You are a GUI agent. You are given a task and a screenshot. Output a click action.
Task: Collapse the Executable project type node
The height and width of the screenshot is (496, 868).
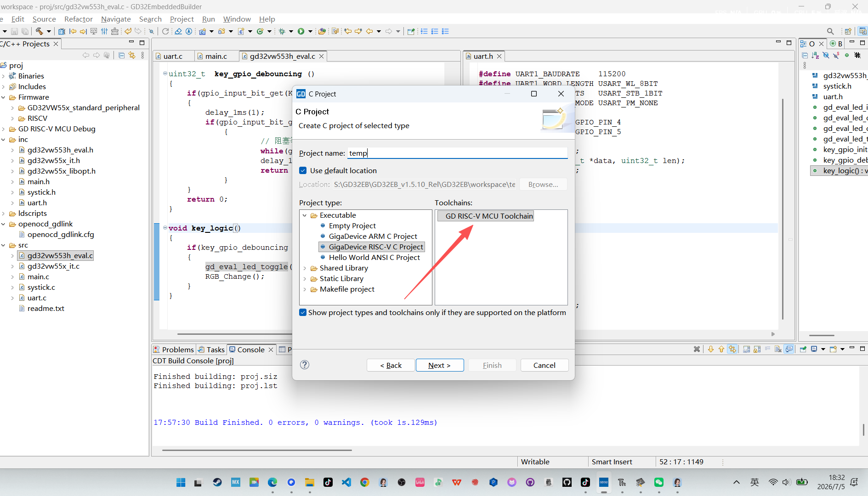pos(305,215)
